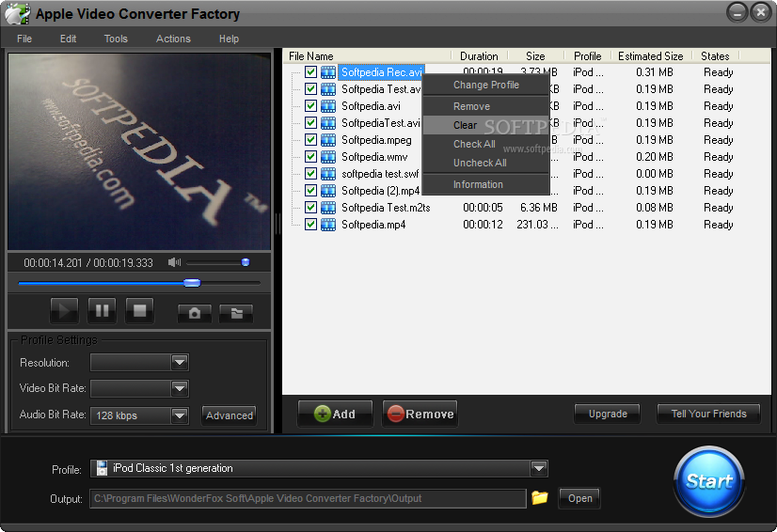Open the Resolution dropdown
This screenshot has height=532, width=777.
click(x=180, y=363)
